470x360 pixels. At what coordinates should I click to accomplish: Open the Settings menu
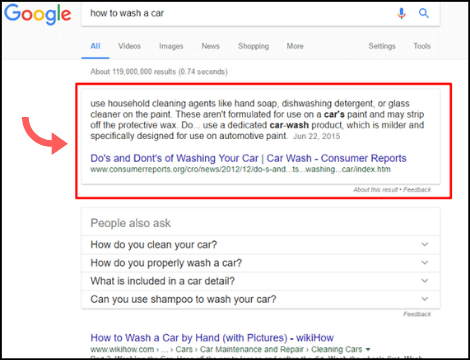382,46
